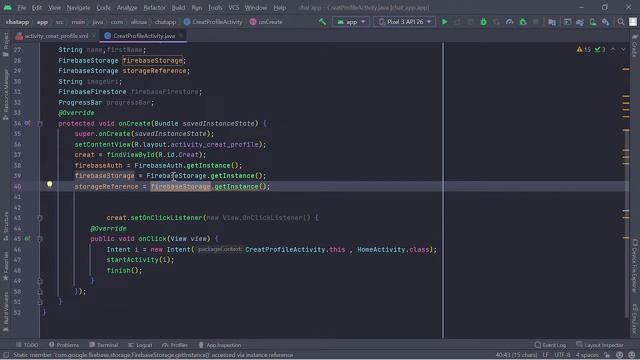
Task: Open the SDK Manager icon
Action: pos(606,22)
